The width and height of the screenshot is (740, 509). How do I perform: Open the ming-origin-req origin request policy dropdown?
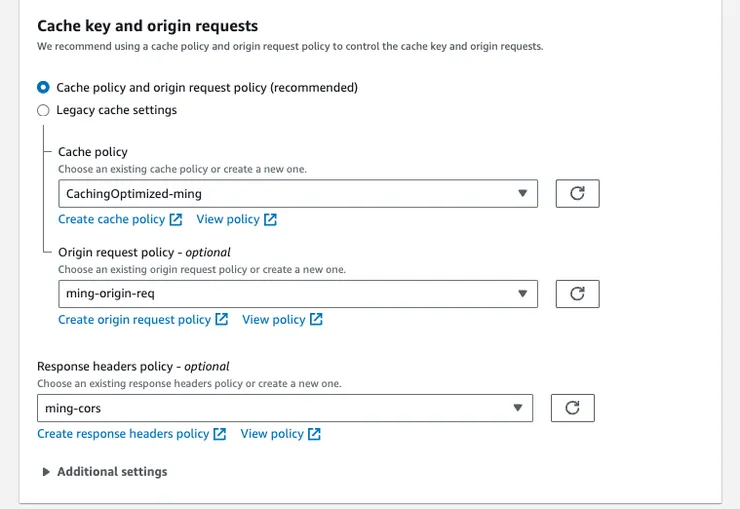point(298,293)
